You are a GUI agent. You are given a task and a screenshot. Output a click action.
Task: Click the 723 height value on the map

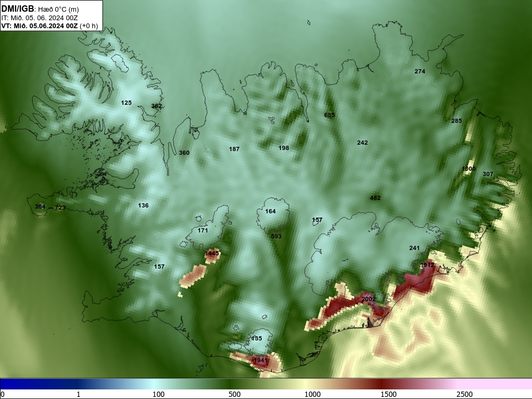[x=60, y=207]
